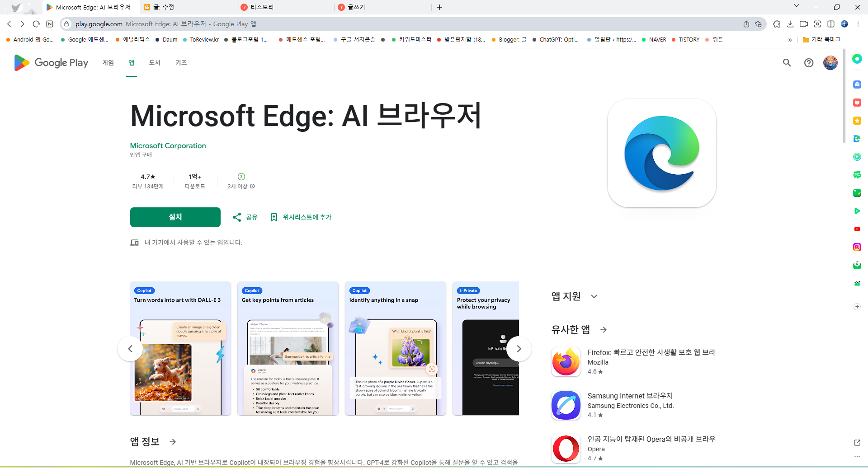Open the screen capture tool

817,24
